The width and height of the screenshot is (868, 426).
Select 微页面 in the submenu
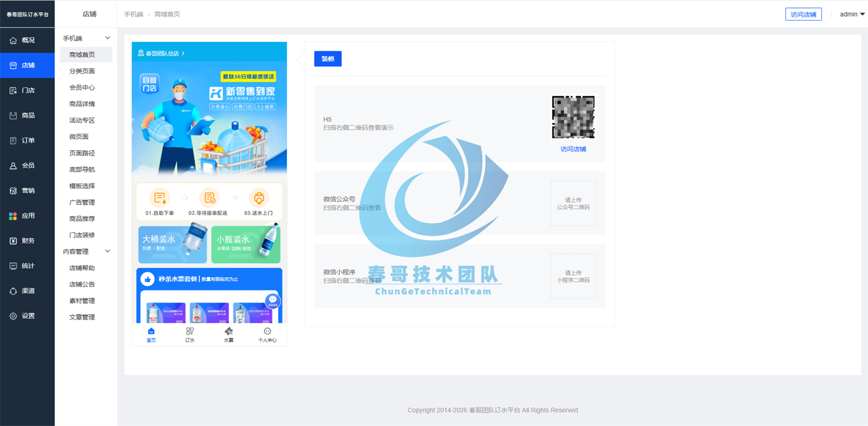[x=79, y=136]
